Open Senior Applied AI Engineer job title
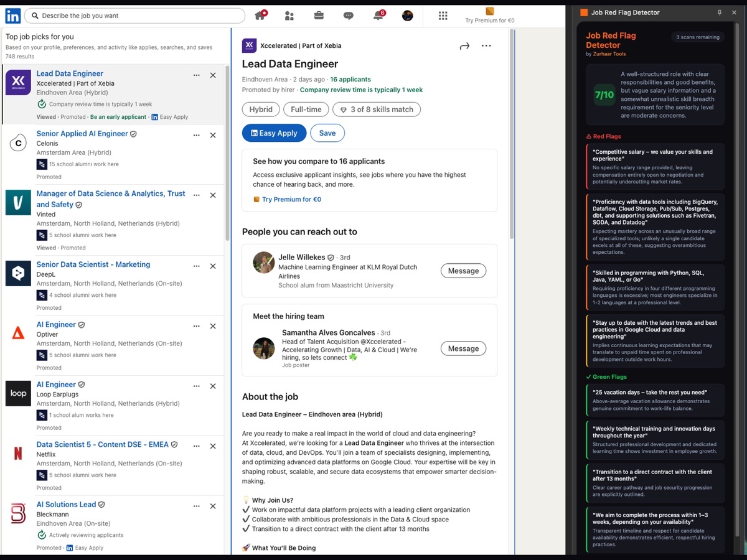 click(82, 133)
